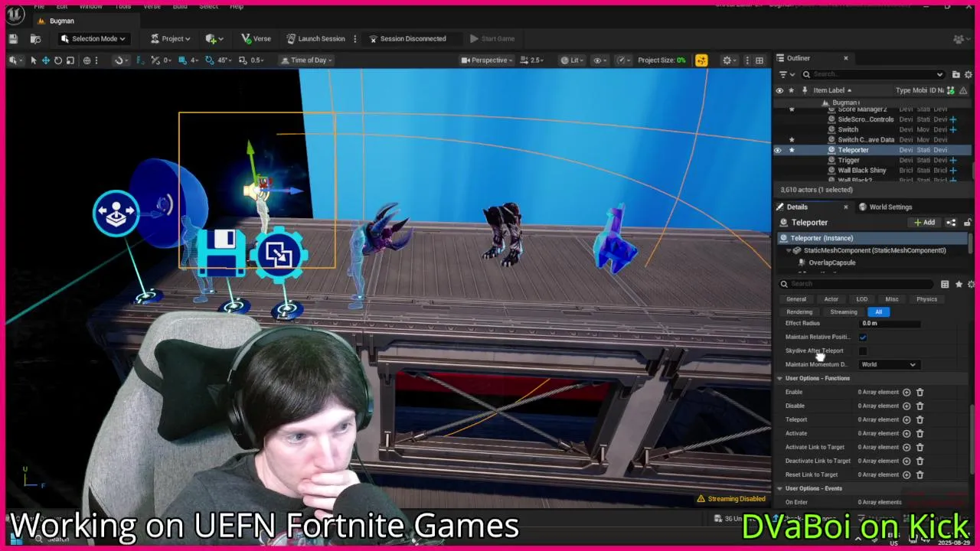Viewport: 980px width, 551px height.
Task: Toggle grid snap icon in viewport toolbar
Action: (x=181, y=60)
